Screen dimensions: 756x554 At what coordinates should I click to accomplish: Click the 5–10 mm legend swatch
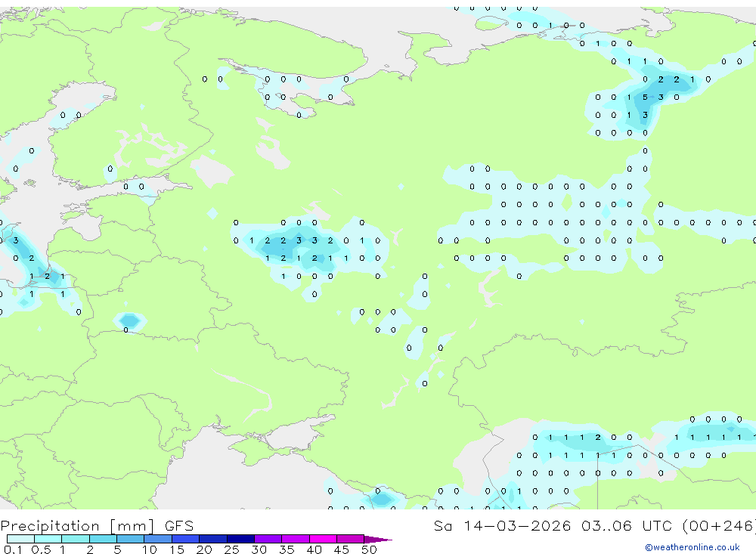(x=131, y=539)
